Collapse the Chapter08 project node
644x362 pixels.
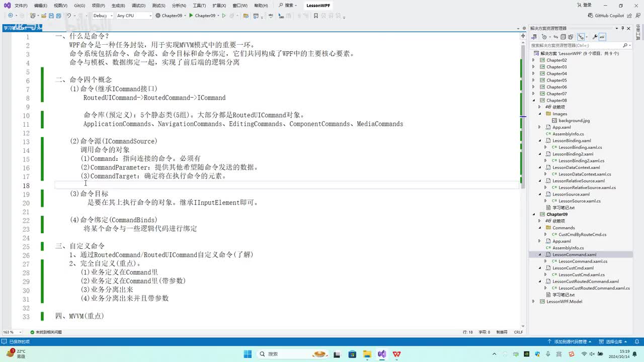tap(534, 101)
